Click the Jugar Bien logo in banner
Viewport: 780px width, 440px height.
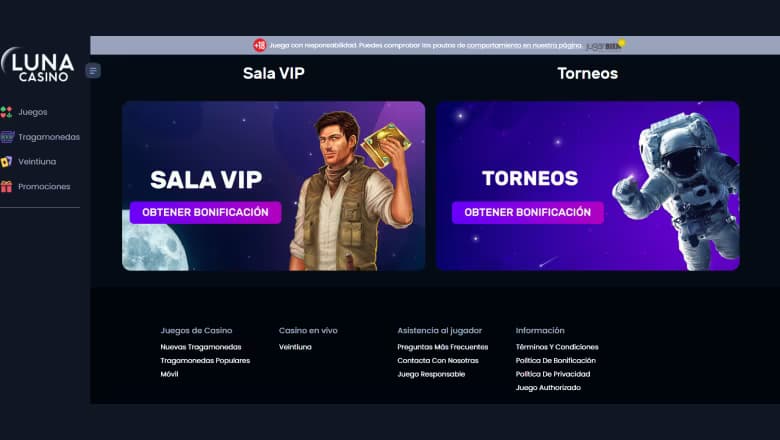(605, 45)
